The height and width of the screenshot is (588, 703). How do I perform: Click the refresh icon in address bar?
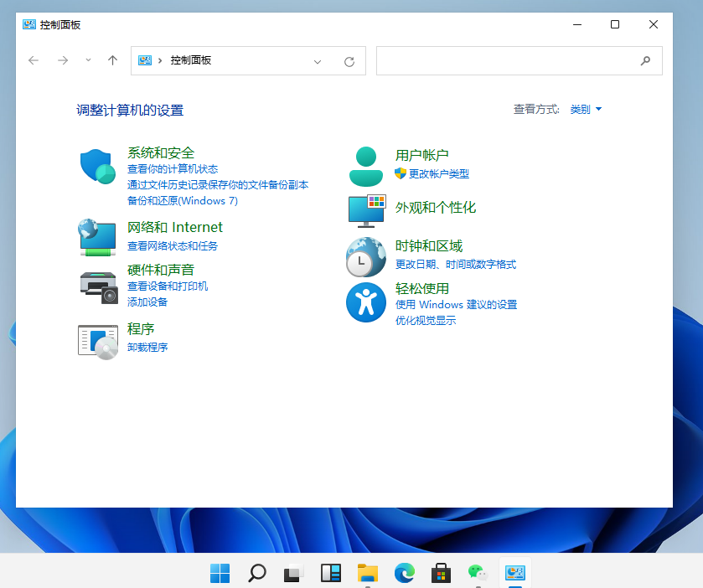[x=349, y=60]
